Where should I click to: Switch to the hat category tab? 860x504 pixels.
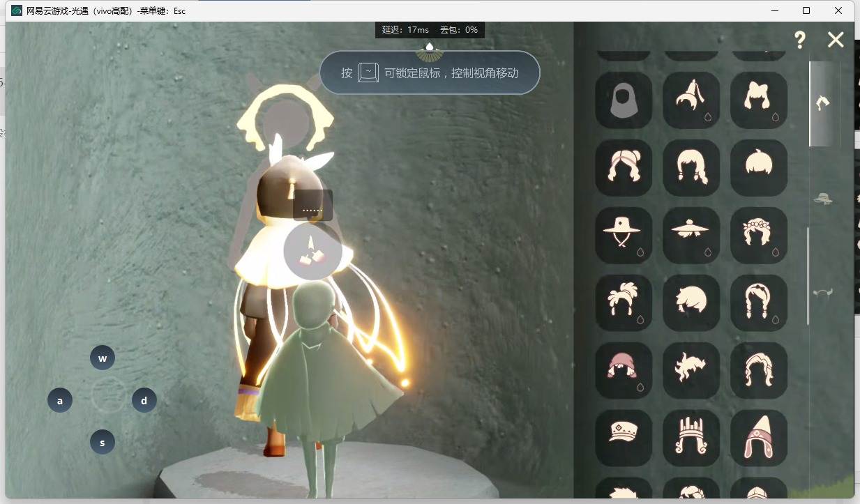click(823, 199)
